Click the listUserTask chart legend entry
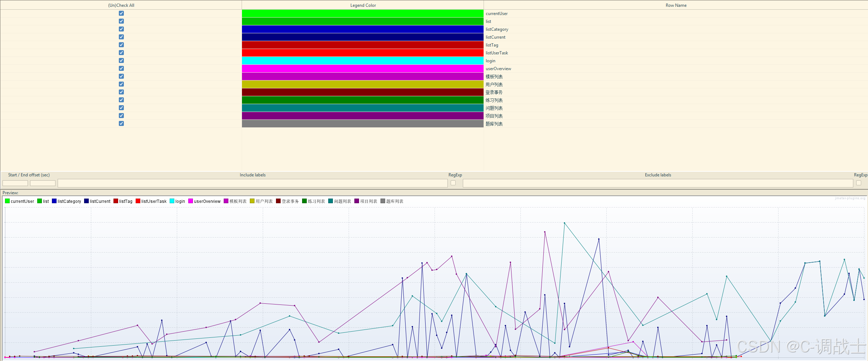Image resolution: width=868 pixels, height=361 pixels. point(151,201)
